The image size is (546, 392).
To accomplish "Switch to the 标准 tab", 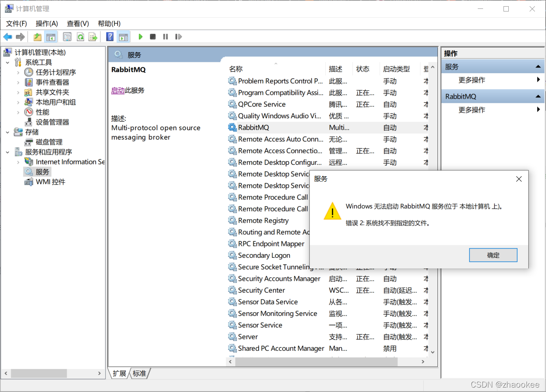I will coord(139,373).
